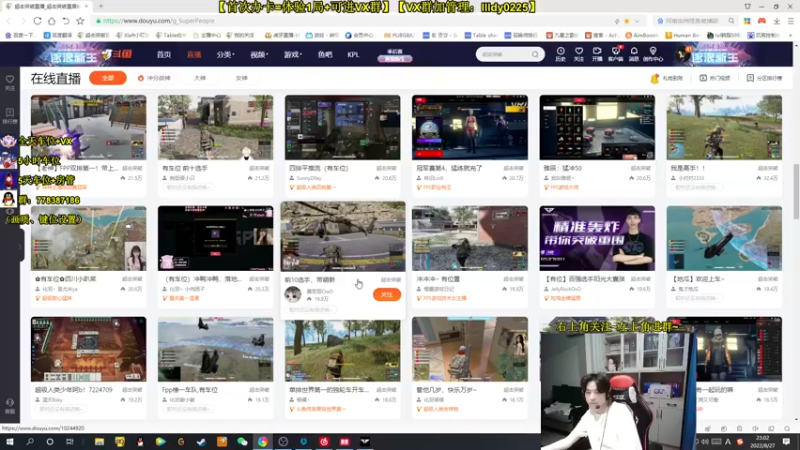Open the stream 管他几岁、快乐万岁~
Viewport: 800px width, 450px height.
(x=470, y=349)
